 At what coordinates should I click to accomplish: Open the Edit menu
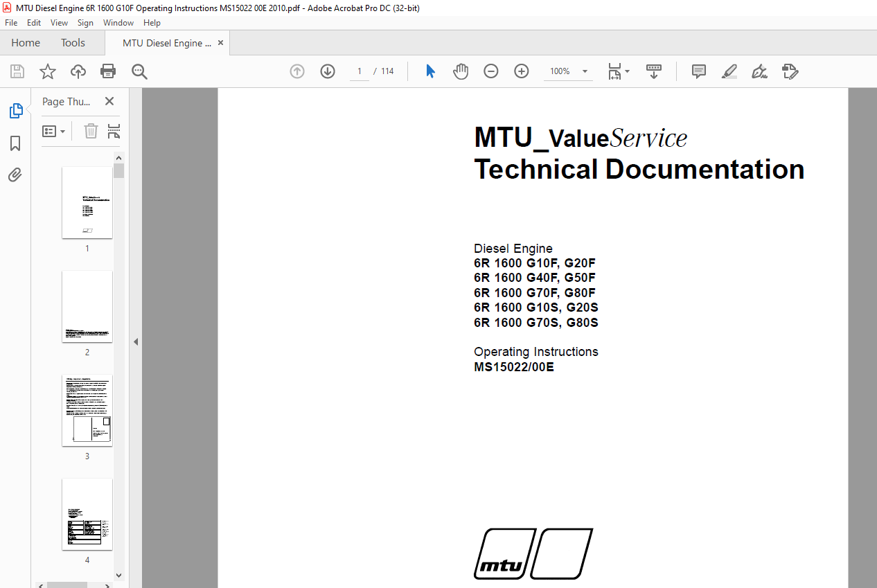coord(34,23)
